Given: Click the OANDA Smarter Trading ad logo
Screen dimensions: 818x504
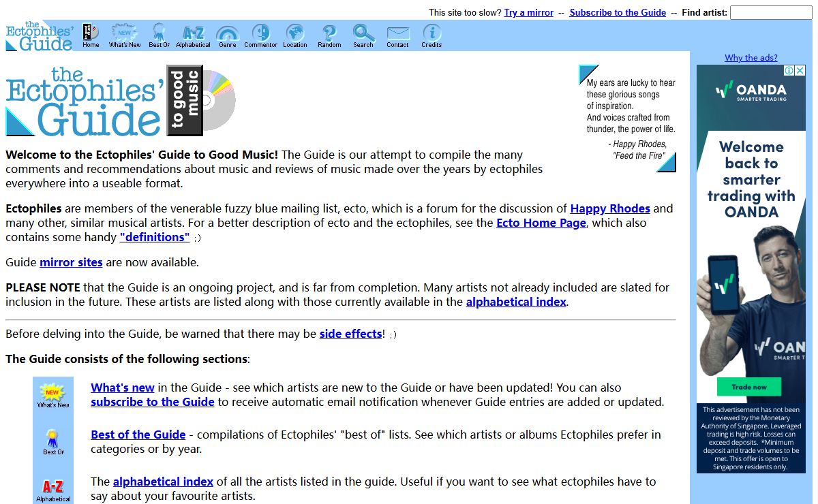Looking at the screenshot, I should pos(751,92).
